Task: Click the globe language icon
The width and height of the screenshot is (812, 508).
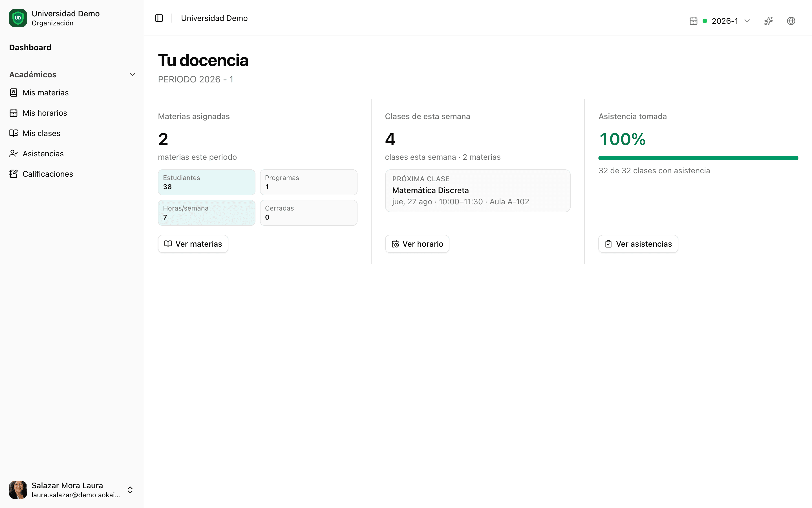Action: 791,21
